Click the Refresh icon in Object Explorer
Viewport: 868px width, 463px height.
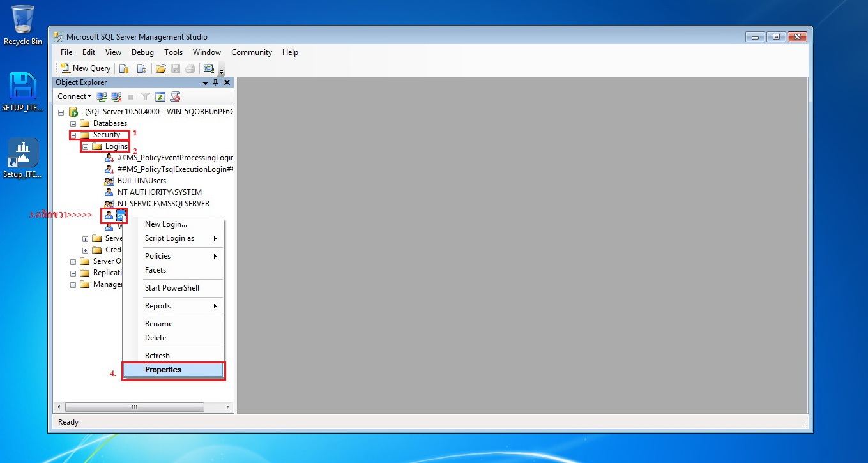[x=160, y=96]
